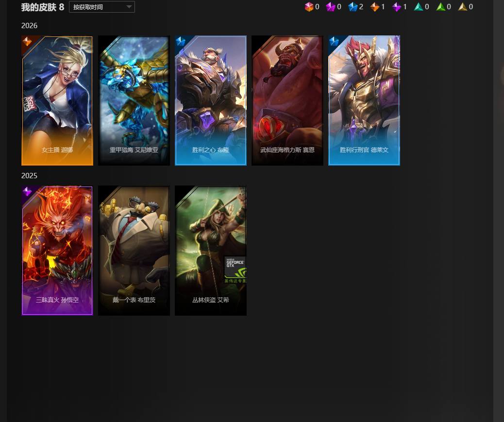The width and height of the screenshot is (504, 422).
Task: Choose the 戴一个表 布里茨 skin card
Action: [x=134, y=251]
